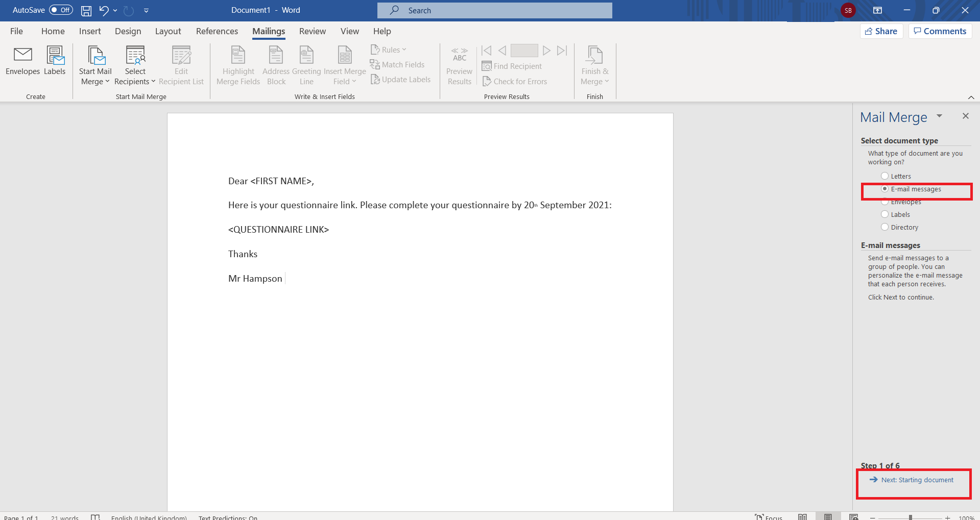Screen dimensions: 980x520
Task: Switch to the References tab
Action: click(x=217, y=31)
